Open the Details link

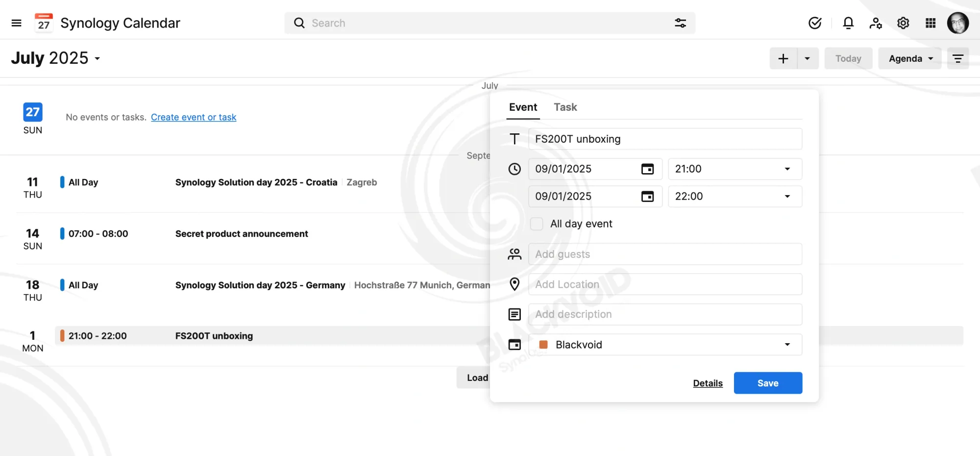tap(708, 383)
